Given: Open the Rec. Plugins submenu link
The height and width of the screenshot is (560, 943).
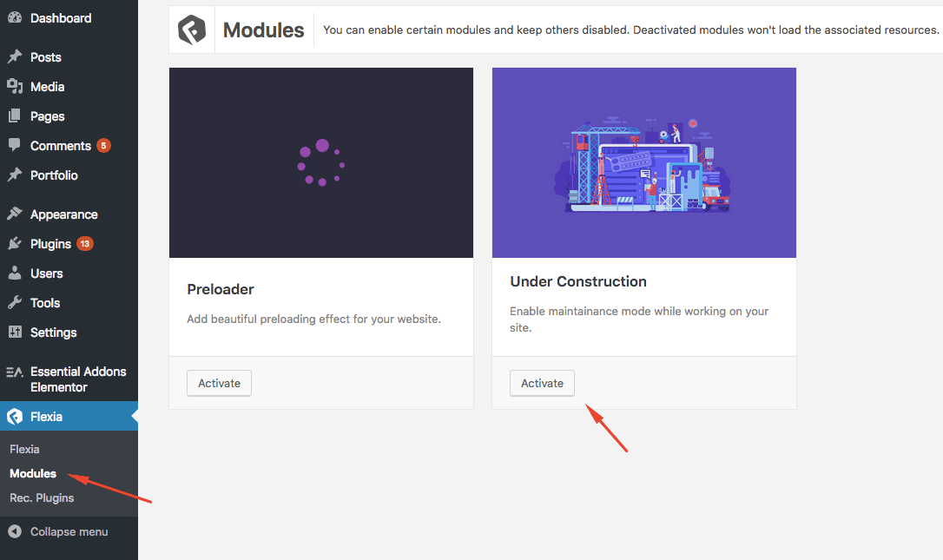Looking at the screenshot, I should tap(42, 497).
